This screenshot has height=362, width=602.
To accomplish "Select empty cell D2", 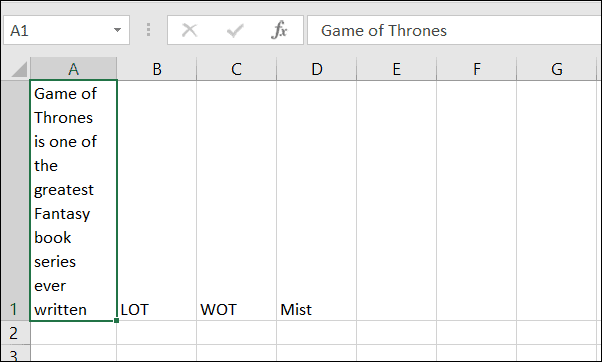I will (x=316, y=333).
